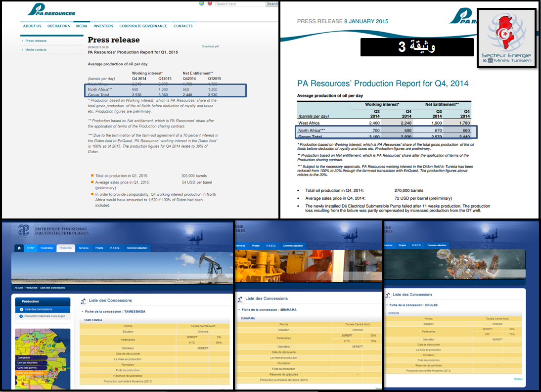Click the Q1 2015 production report title
Image resolution: width=541 pixels, height=392 pixels.
point(133,52)
